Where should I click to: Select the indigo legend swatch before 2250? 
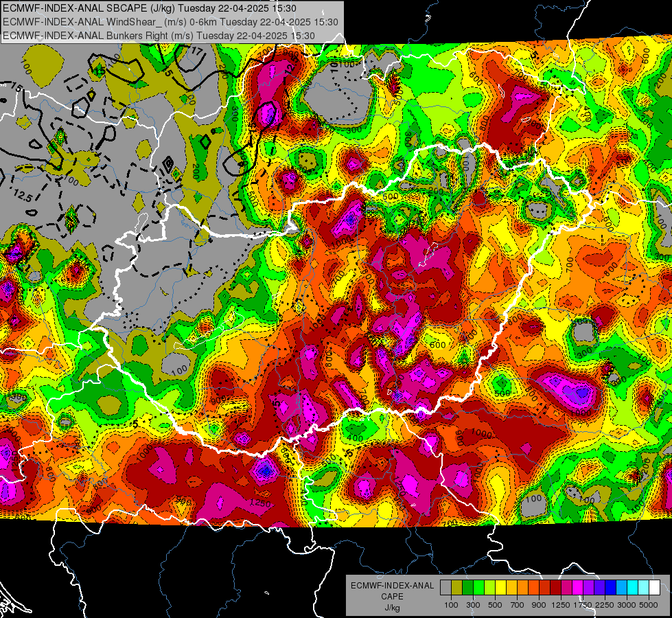click(x=599, y=587)
